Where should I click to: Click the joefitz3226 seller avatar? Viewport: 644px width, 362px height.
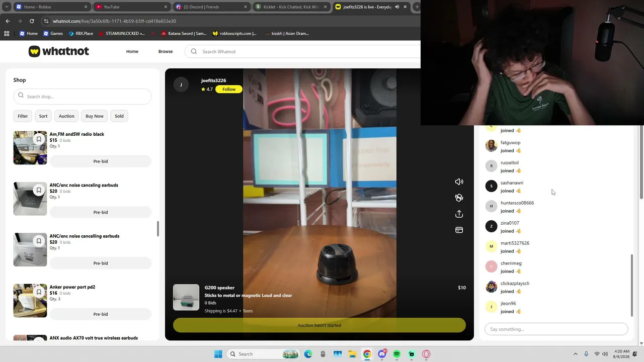point(181,84)
